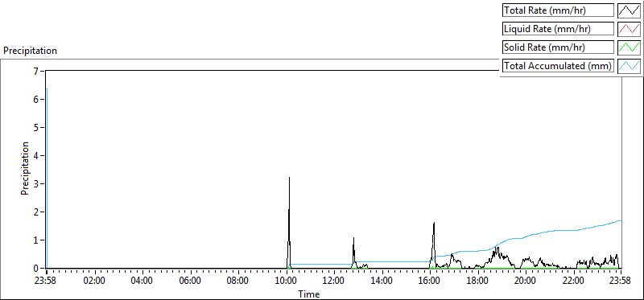This screenshot has width=644, height=300.
Task: Click the 6 value on the y-axis
Action: [35, 99]
